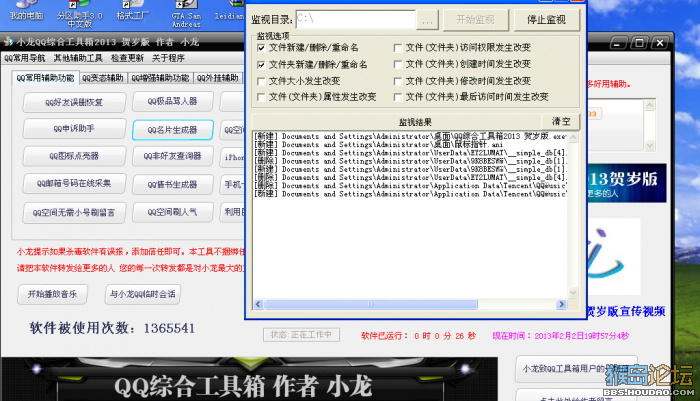
Task: Open the 检查更新 menu
Action: (127, 58)
